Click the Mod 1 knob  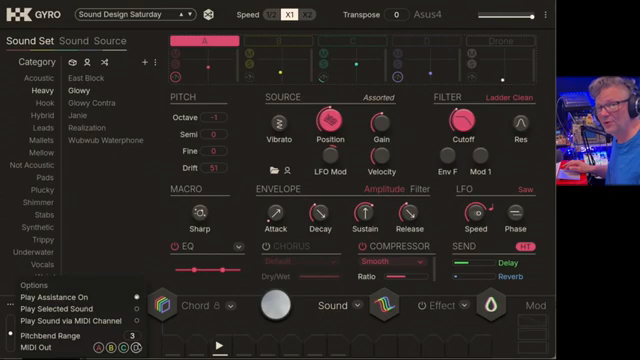pyautogui.click(x=480, y=156)
